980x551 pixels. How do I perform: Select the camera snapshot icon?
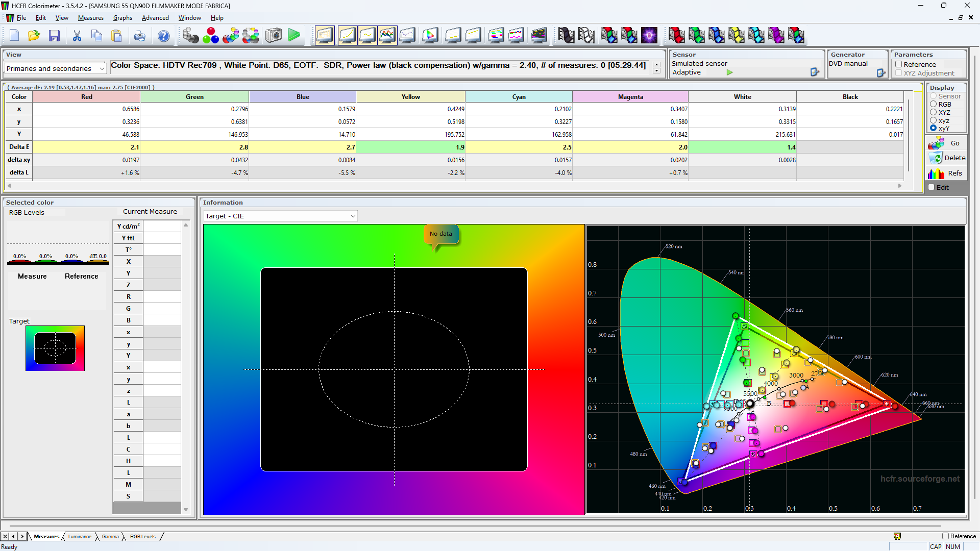coord(273,35)
